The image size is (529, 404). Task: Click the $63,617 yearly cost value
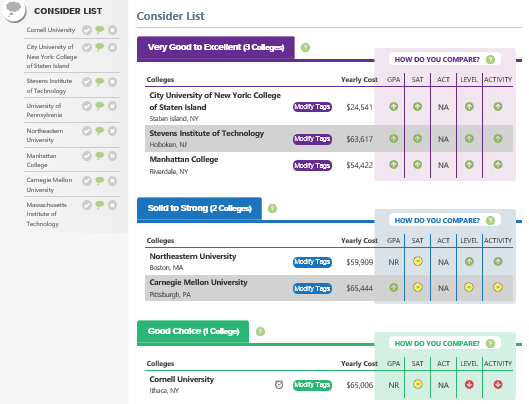pos(360,139)
